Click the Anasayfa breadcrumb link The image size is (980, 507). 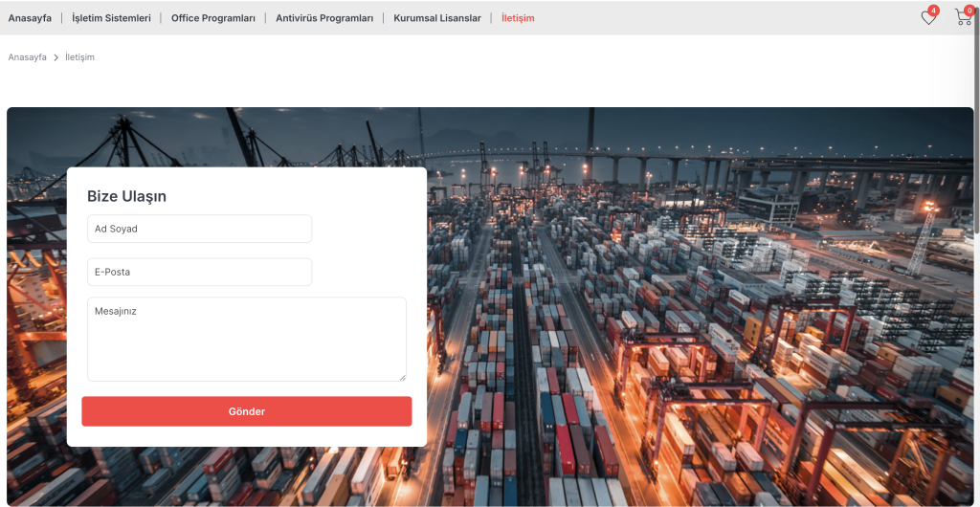tap(28, 57)
